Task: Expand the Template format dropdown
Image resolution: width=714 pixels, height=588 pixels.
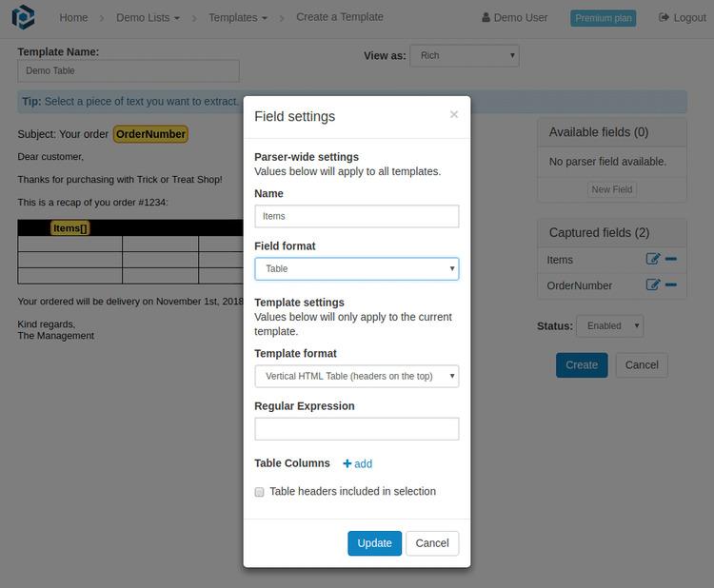Action: pyautogui.click(x=357, y=377)
